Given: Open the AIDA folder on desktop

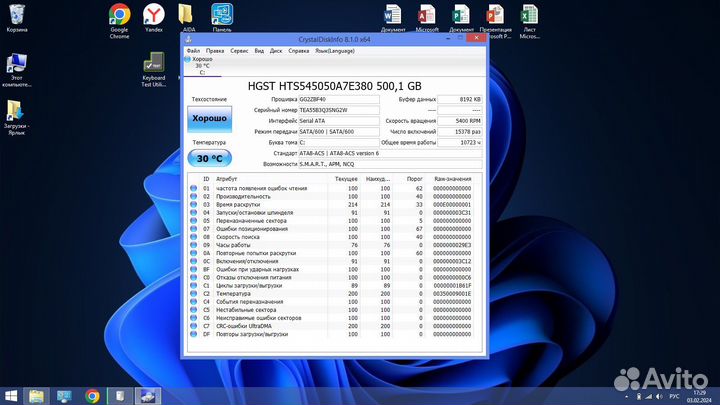Looking at the screenshot, I should coord(188,18).
